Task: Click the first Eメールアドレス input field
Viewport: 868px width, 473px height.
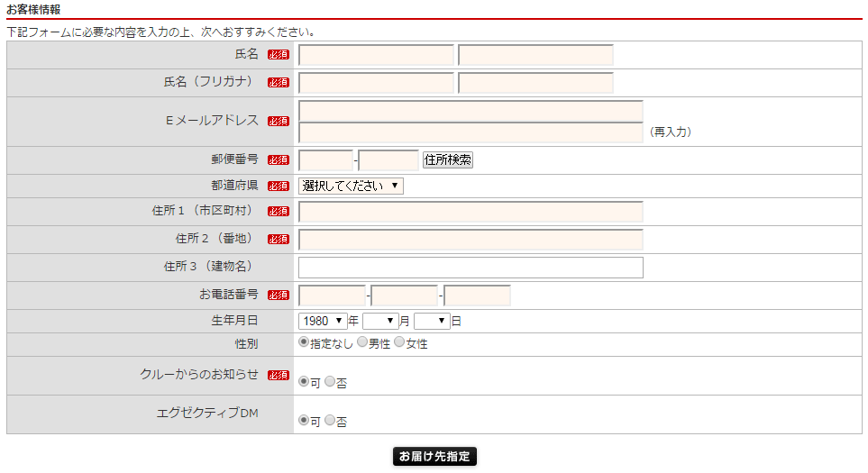Action: (471, 111)
